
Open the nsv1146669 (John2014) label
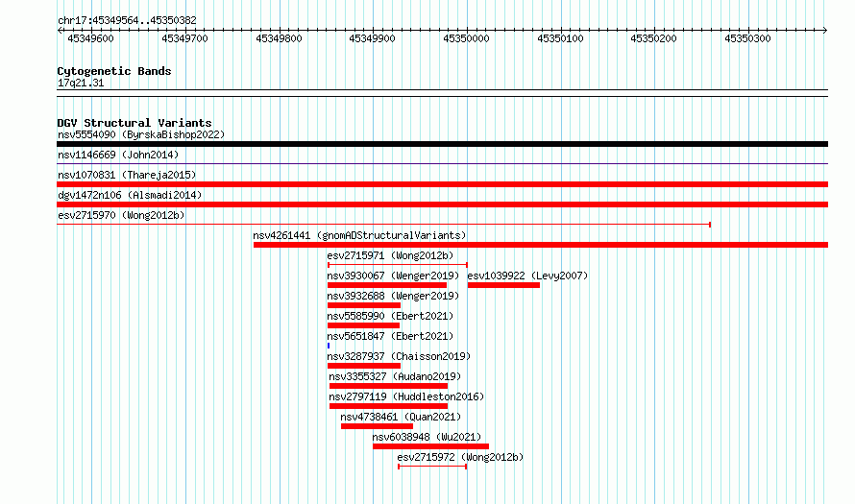point(118,155)
